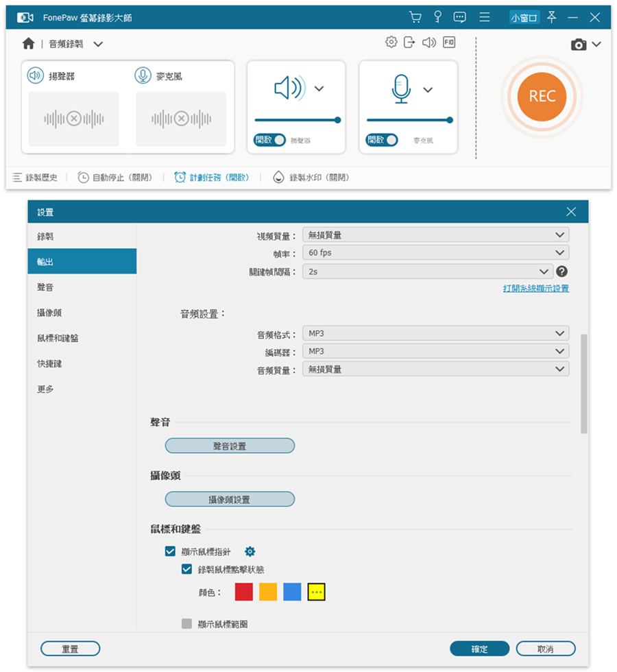Select the red click color swatch
The height and width of the screenshot is (672, 617).
(x=244, y=592)
